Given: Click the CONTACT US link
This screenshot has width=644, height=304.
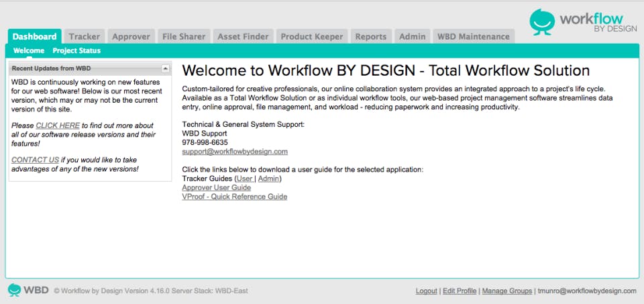Looking at the screenshot, I should pos(36,160).
